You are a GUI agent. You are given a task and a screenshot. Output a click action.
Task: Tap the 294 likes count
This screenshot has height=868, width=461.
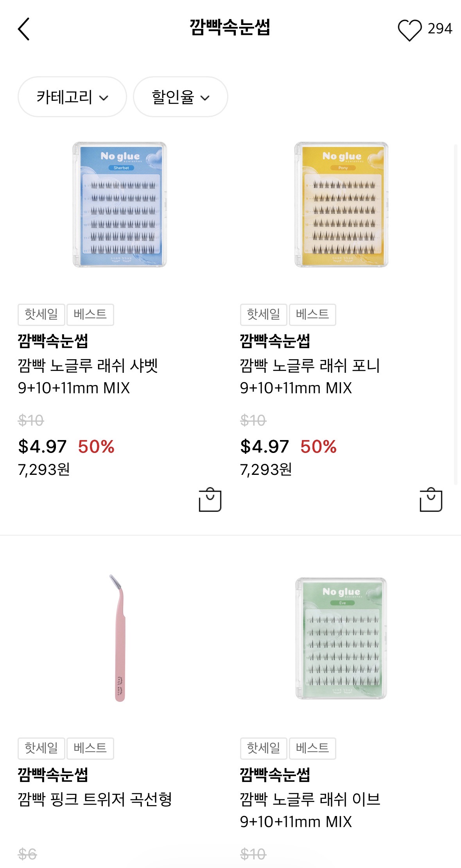(x=439, y=29)
